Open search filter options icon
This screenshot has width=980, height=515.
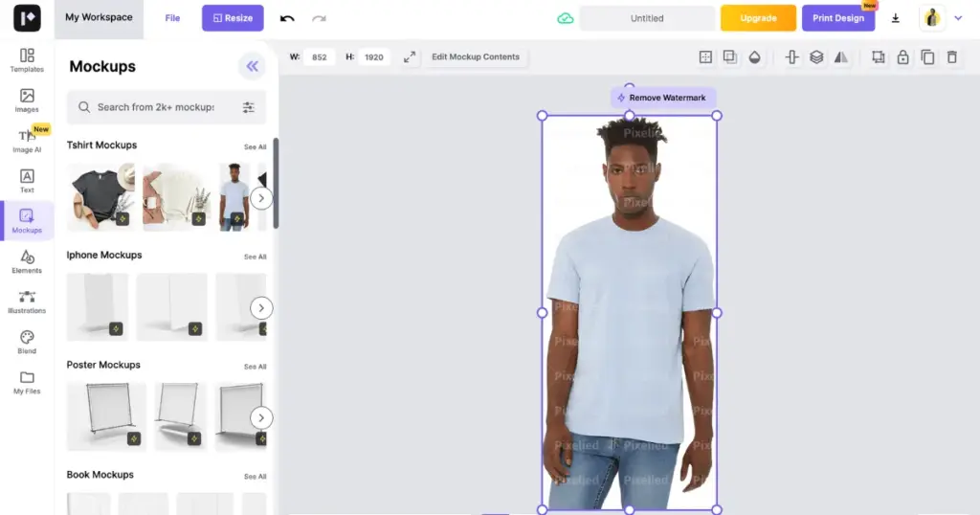(248, 107)
